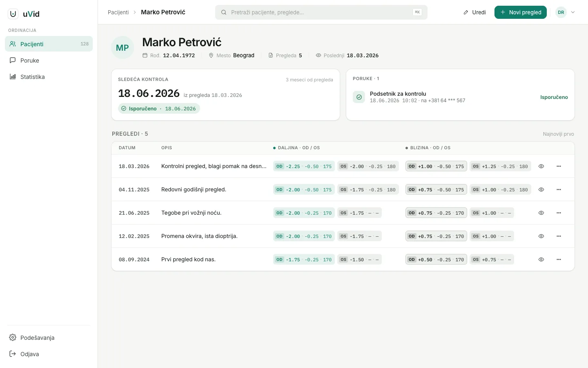Viewport: 588px width, 368px height.
Task: Click the green check icon beside Podsetnik
Action: [359, 97]
